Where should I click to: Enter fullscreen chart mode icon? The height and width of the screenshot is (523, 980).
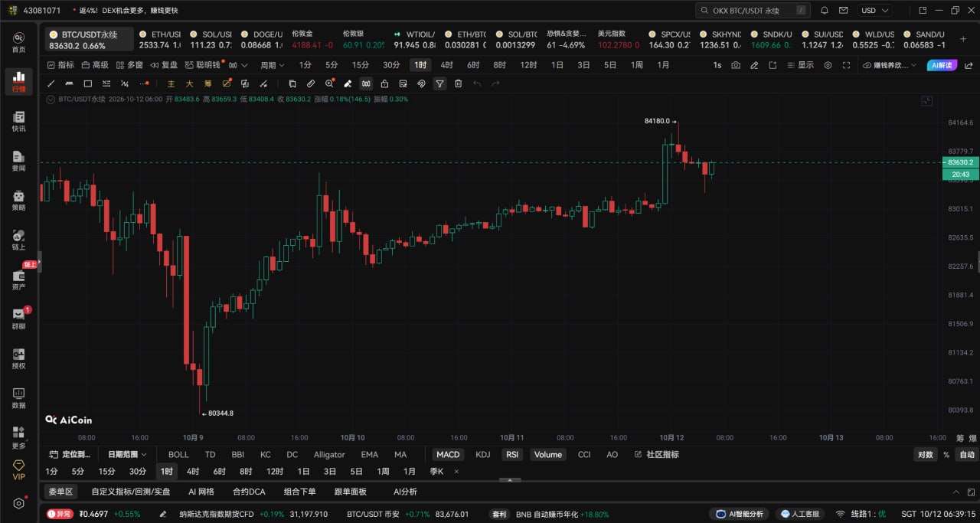(846, 65)
